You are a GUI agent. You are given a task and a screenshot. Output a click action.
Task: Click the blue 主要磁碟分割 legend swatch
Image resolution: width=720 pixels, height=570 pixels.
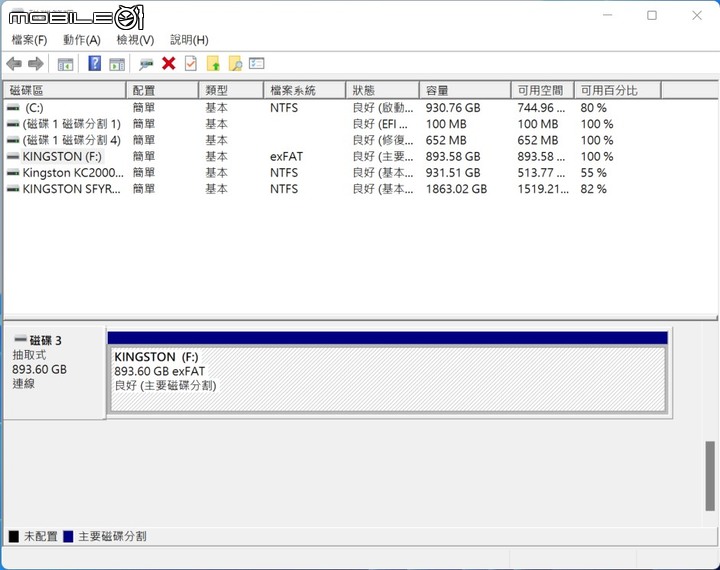pyautogui.click(x=68, y=536)
